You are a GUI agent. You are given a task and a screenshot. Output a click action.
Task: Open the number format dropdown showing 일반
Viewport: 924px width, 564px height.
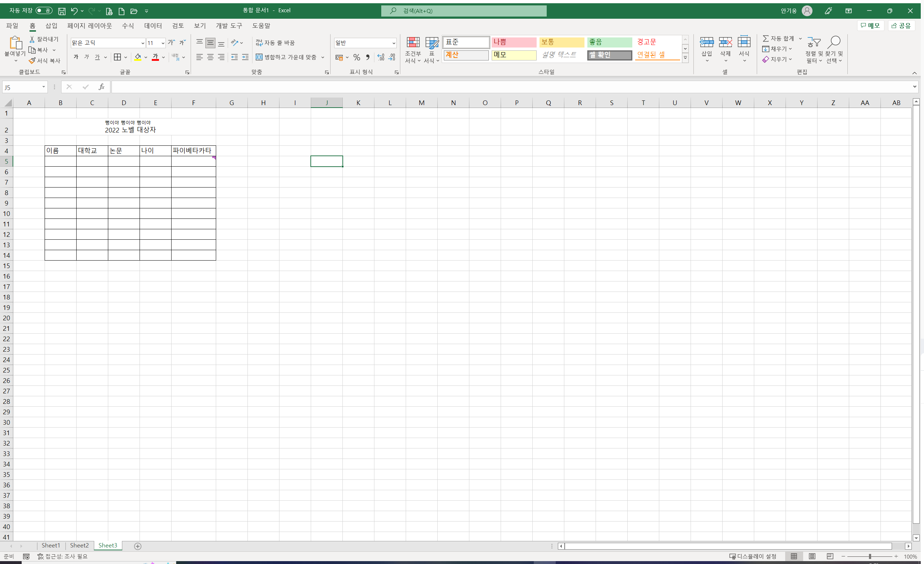(393, 43)
